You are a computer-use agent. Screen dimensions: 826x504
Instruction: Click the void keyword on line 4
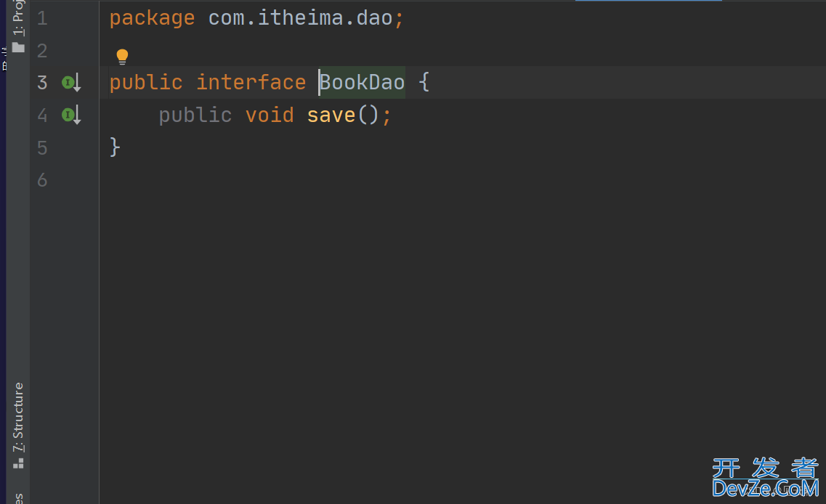coord(270,115)
